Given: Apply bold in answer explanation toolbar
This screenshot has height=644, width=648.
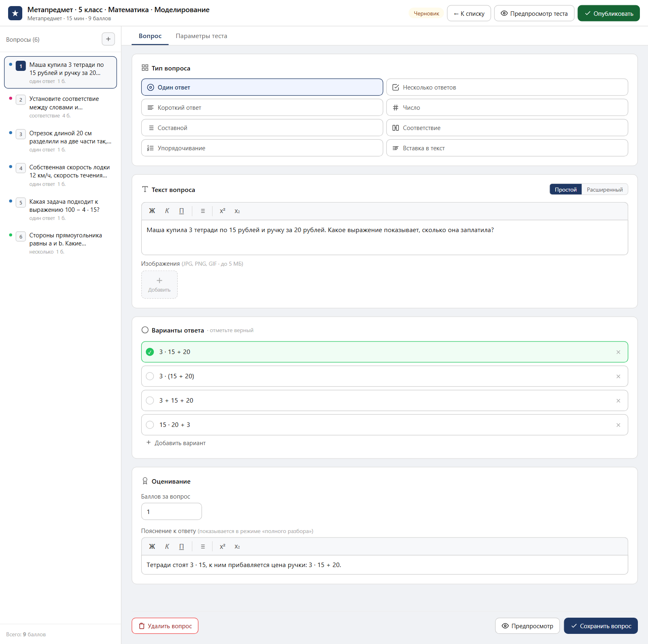Looking at the screenshot, I should coord(152,546).
